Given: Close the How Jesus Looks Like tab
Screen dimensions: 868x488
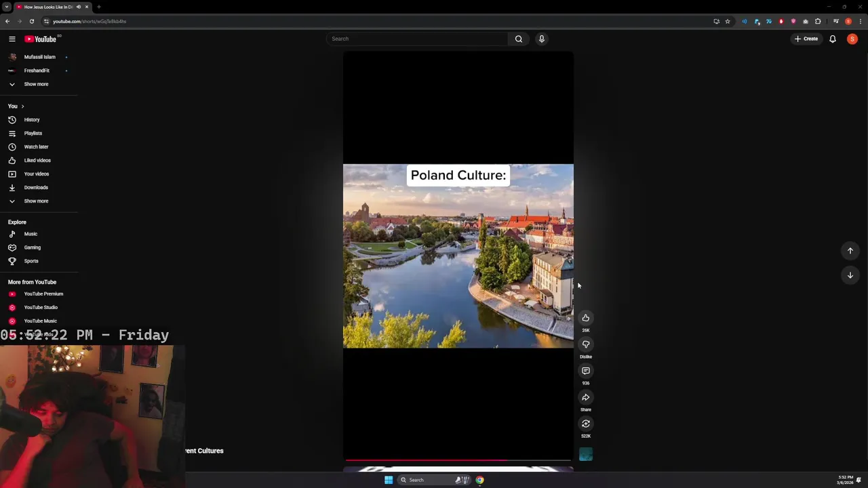Looking at the screenshot, I should click(x=87, y=7).
